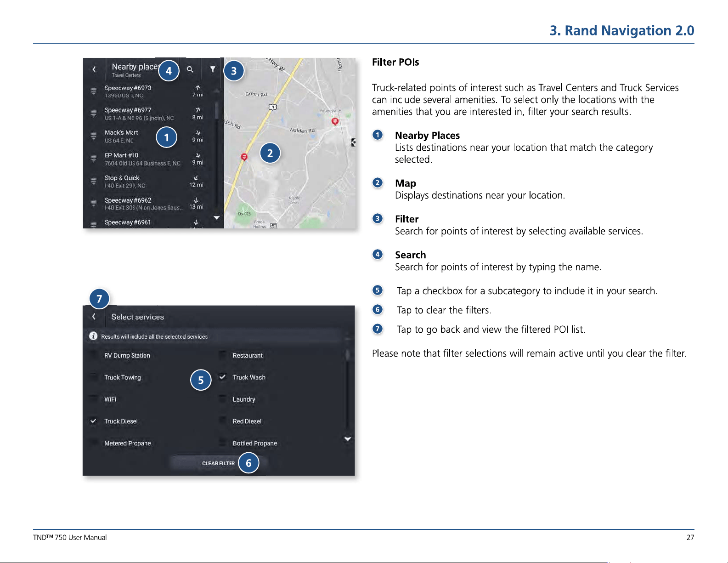Screen dimensions: 728x563
Task: Click the Green Rd label on the map
Action: [x=256, y=94]
